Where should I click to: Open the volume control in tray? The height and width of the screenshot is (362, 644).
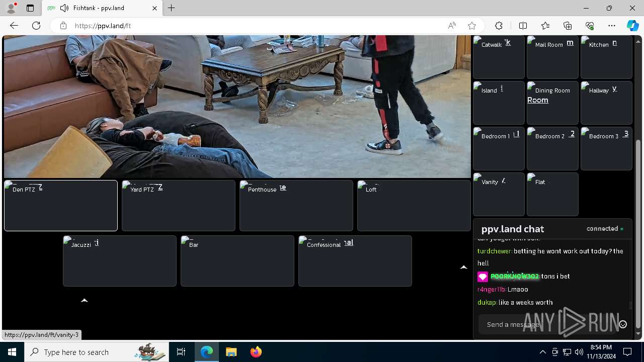click(x=579, y=352)
